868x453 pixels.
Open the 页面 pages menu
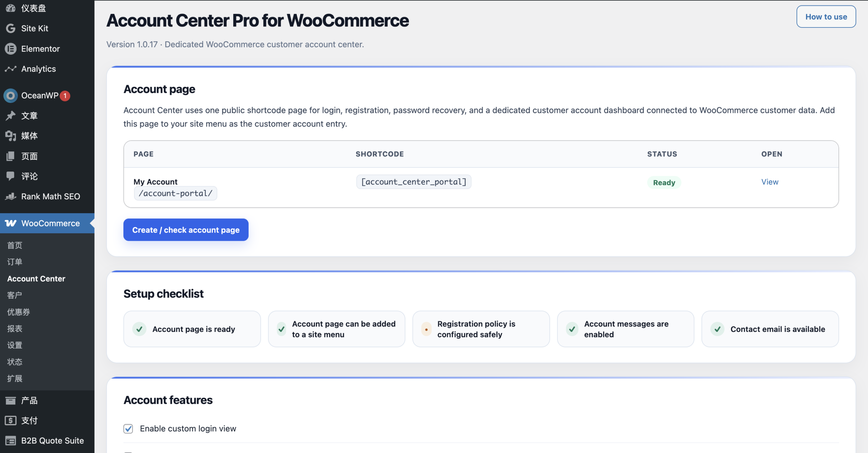[x=47, y=156]
